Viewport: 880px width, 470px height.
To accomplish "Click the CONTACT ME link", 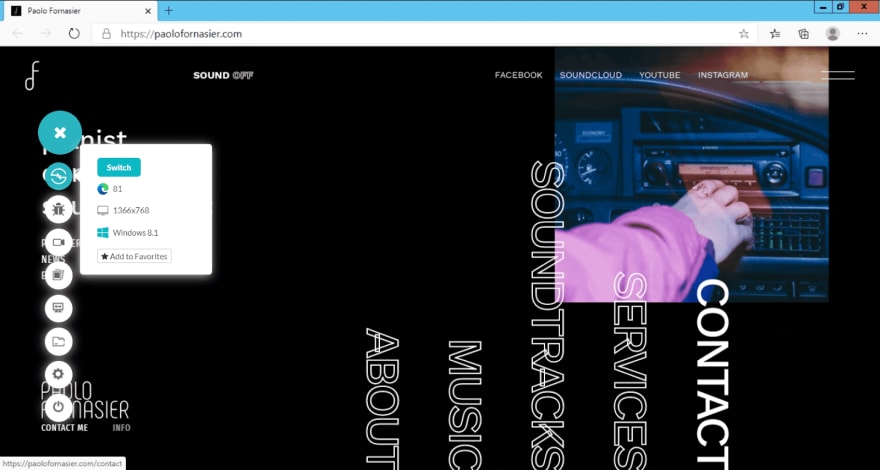I will click(x=65, y=428).
